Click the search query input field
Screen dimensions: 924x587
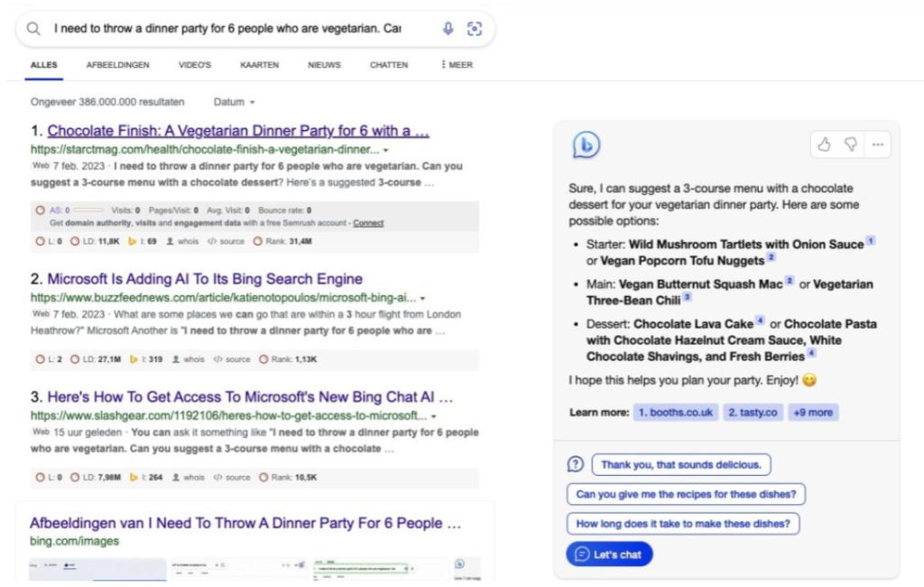(x=227, y=28)
